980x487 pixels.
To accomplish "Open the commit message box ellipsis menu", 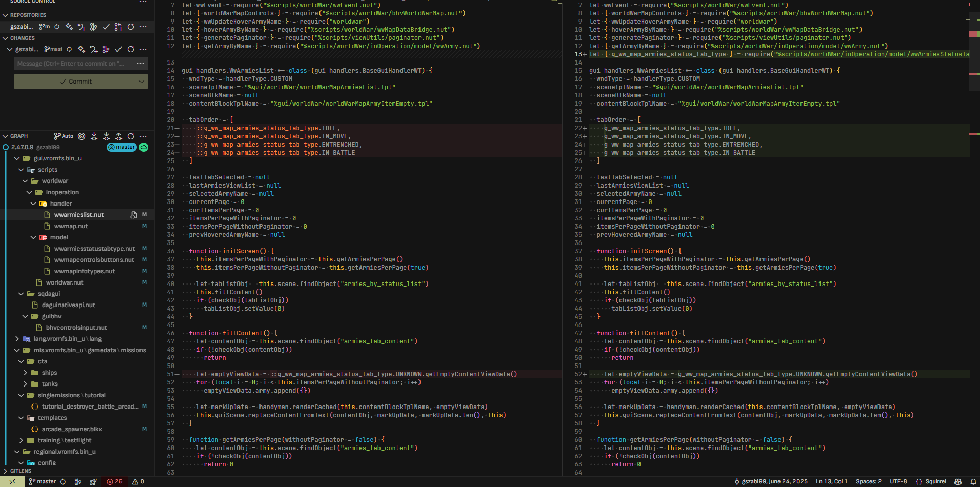I will tap(140, 64).
